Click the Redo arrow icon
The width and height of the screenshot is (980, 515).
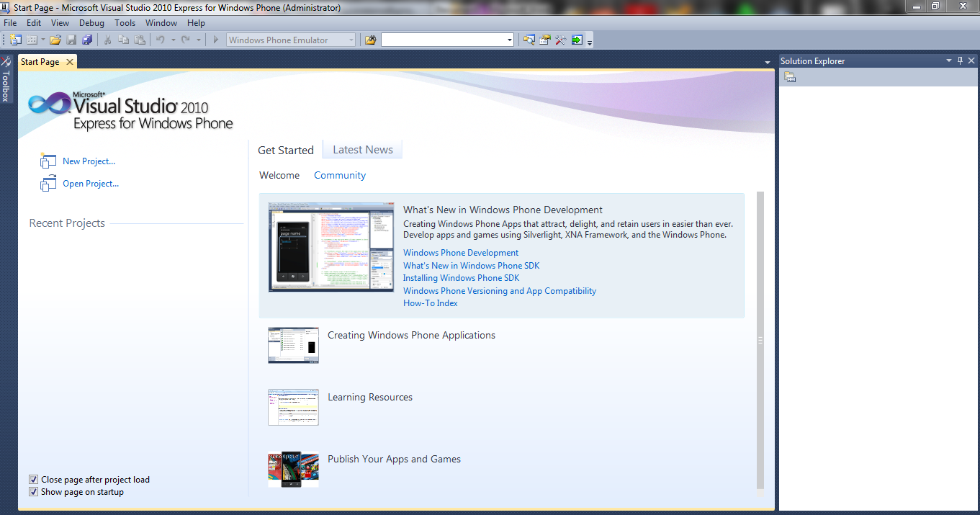pos(186,40)
